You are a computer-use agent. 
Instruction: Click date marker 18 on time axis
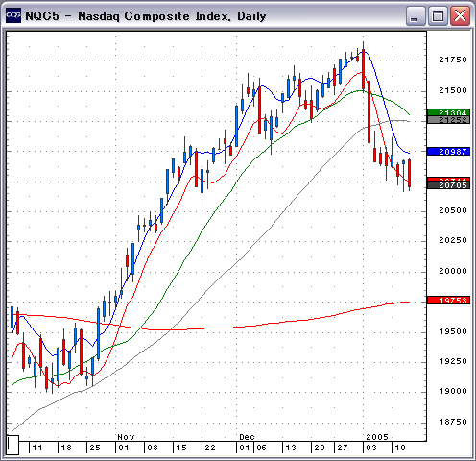tap(66, 448)
